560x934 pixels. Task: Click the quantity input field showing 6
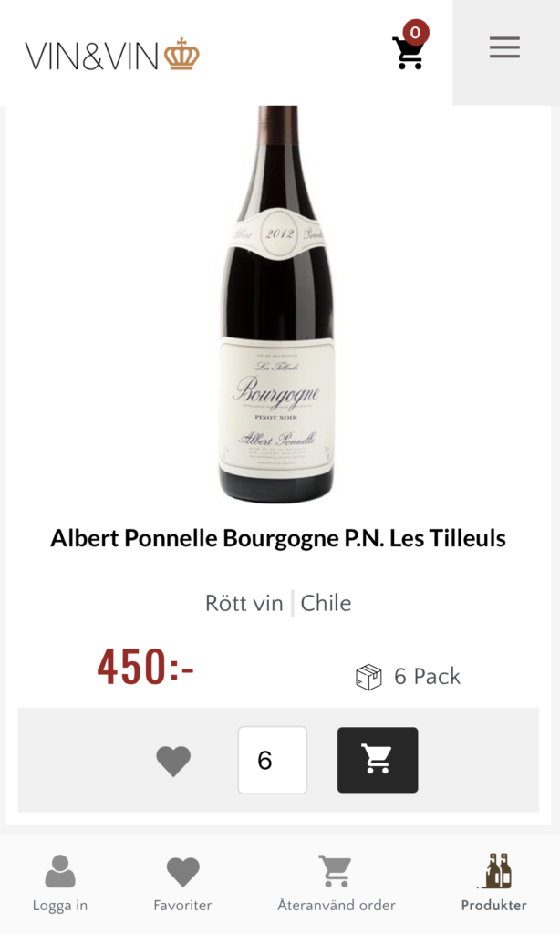[272, 760]
